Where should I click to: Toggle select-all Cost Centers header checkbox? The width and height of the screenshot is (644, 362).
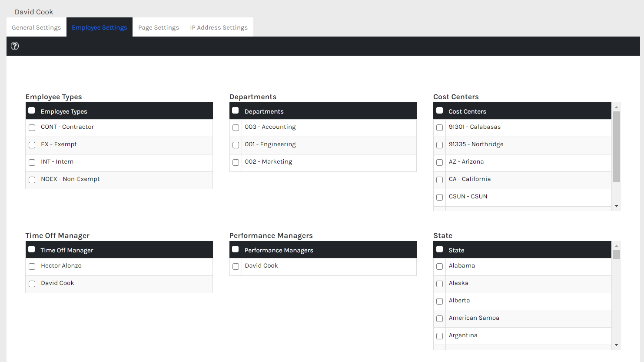click(440, 111)
